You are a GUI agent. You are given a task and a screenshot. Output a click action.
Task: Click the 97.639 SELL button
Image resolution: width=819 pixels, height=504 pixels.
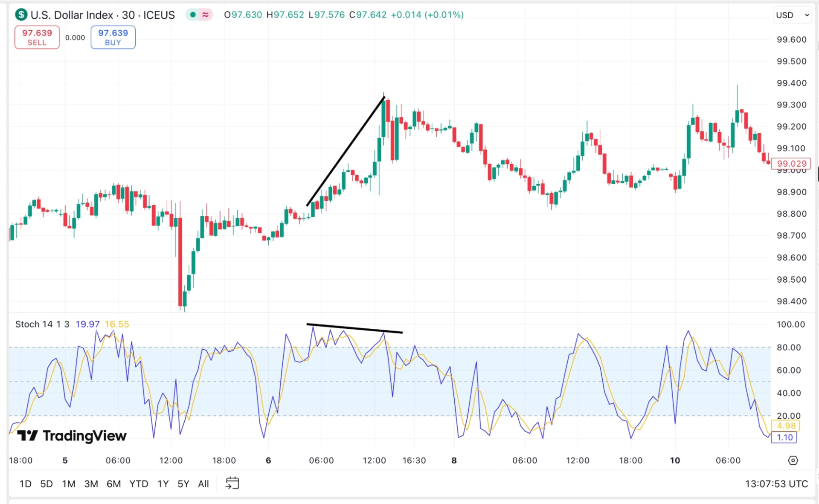coord(37,38)
